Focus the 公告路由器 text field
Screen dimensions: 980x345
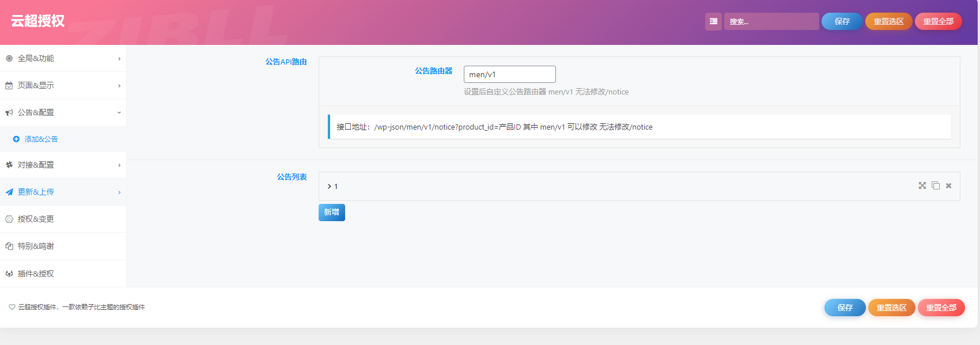(509, 74)
